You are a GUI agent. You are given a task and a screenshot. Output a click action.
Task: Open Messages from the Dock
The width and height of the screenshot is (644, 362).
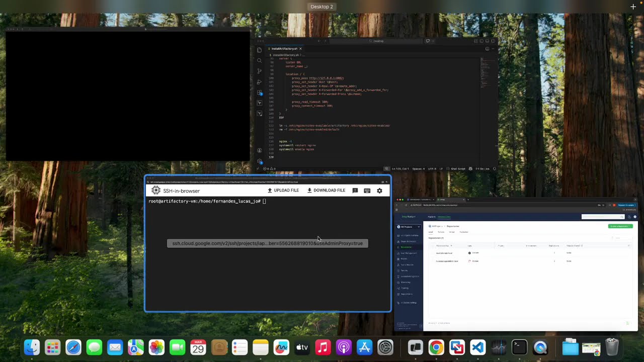(x=94, y=347)
